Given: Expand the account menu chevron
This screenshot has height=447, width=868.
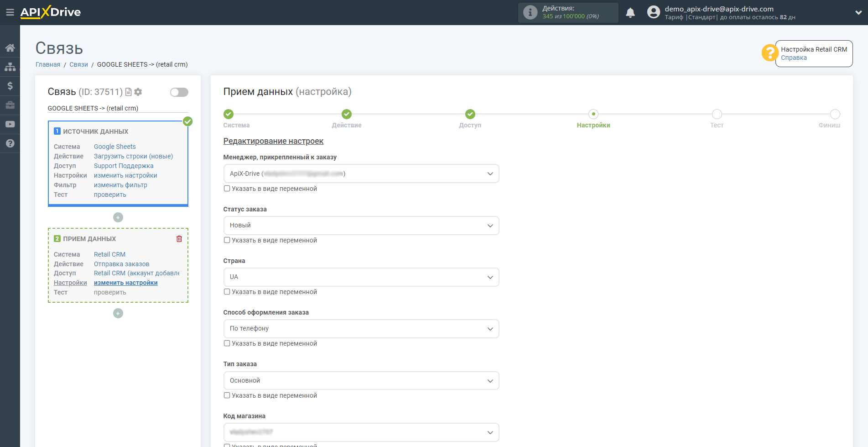Looking at the screenshot, I should click(858, 13).
